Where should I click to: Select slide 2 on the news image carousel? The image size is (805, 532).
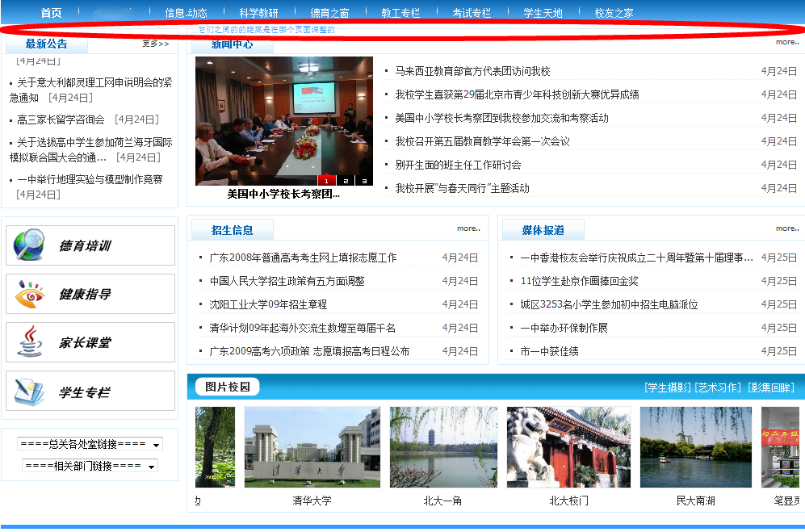point(346,180)
